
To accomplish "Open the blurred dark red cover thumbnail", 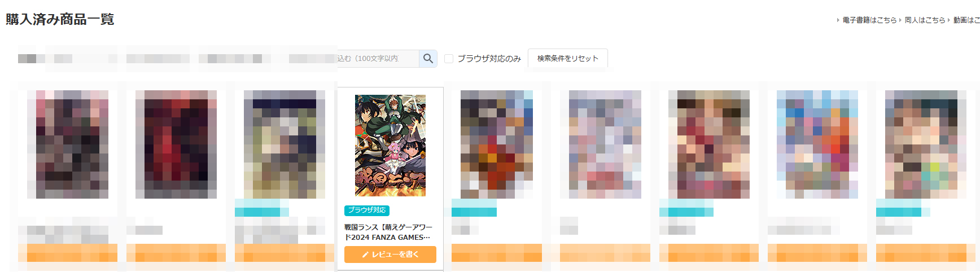I will (176, 144).
